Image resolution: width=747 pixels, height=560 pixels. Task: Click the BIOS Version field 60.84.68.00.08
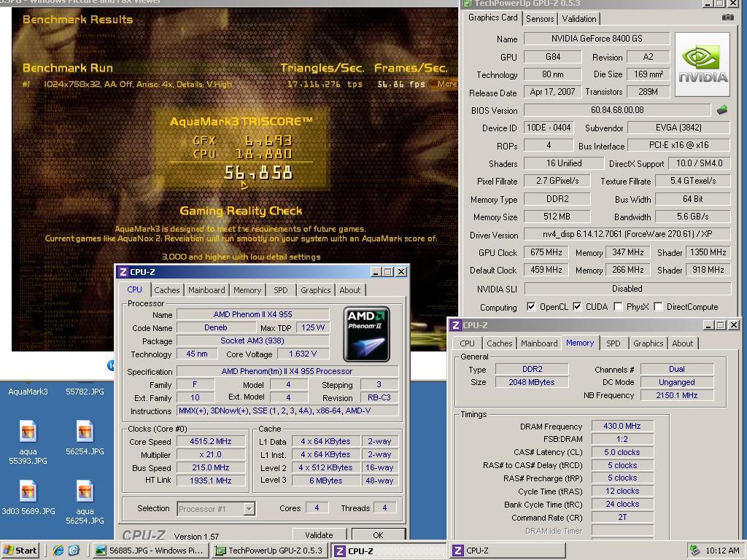pos(617,110)
